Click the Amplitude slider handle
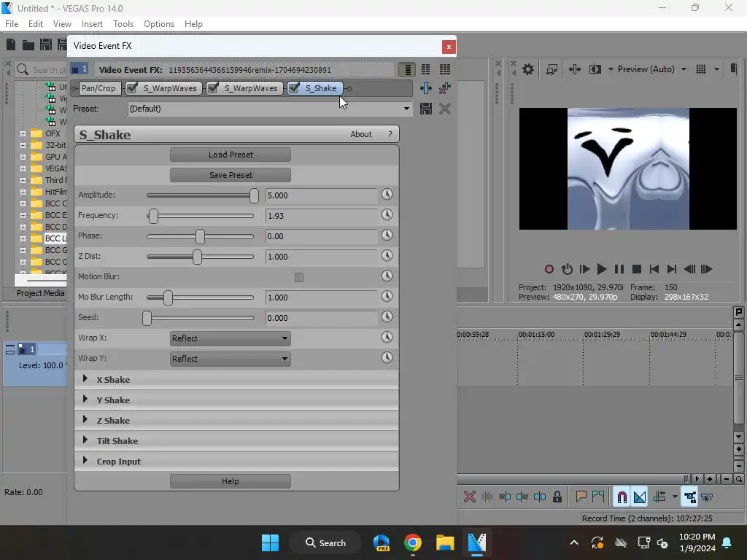Viewport: 747px width, 560px height. 254,195
